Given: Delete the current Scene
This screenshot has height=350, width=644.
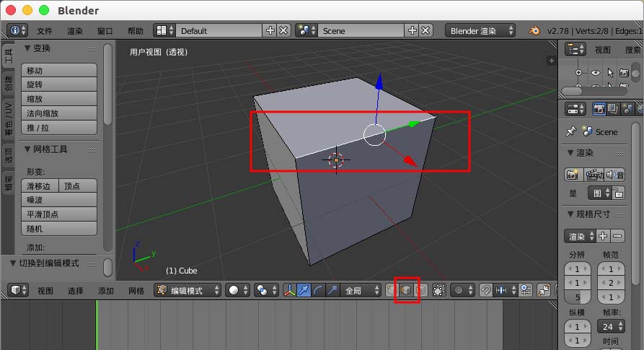Looking at the screenshot, I should pyautogui.click(x=426, y=30).
